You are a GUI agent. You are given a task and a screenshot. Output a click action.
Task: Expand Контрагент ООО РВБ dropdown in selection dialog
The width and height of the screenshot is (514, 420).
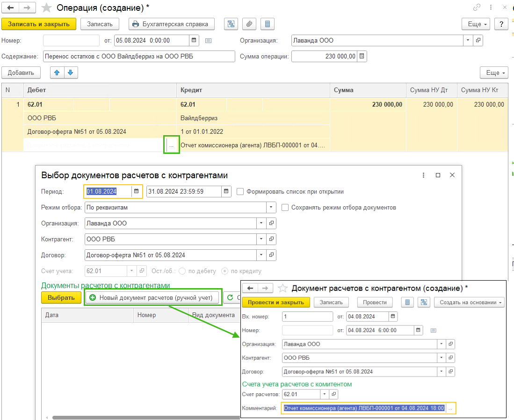point(261,239)
